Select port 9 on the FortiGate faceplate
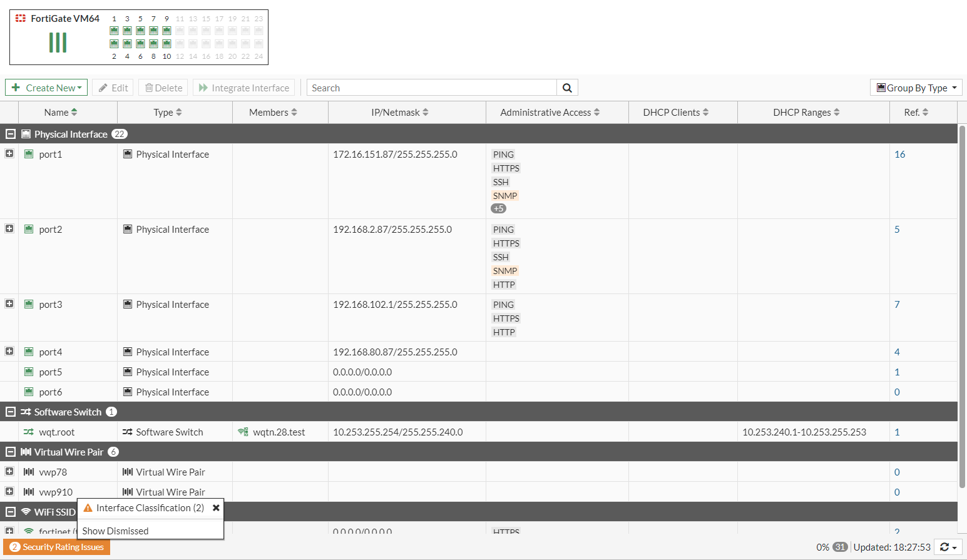This screenshot has width=967, height=560. click(166, 31)
